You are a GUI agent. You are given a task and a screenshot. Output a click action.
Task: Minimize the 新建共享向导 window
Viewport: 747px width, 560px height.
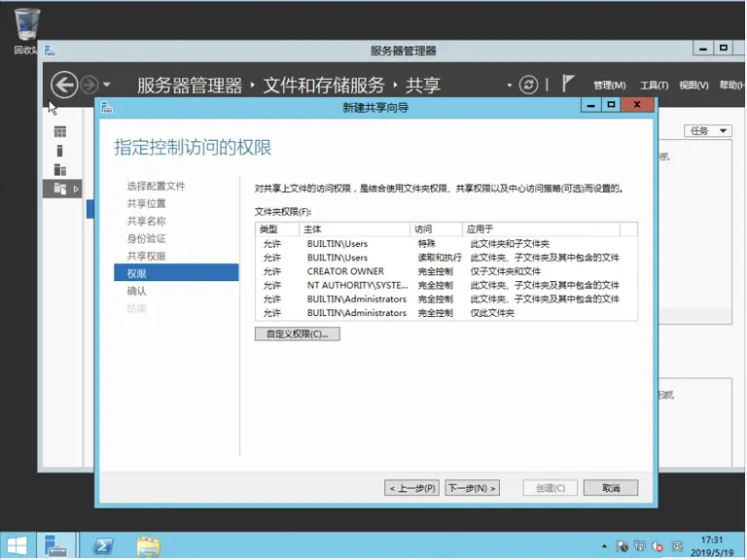590,105
